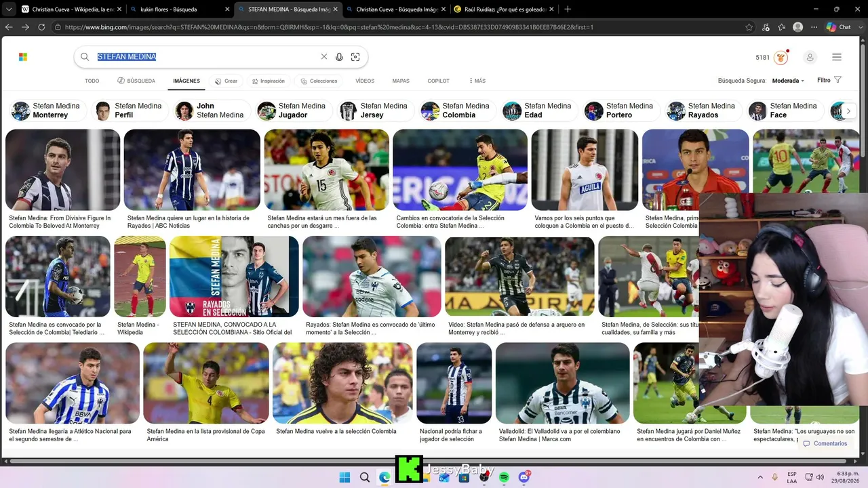Add page to favorites with star icon

point(749,27)
